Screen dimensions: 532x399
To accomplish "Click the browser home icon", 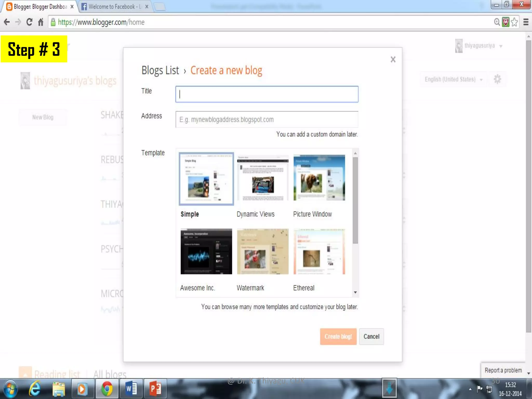I will (41, 22).
